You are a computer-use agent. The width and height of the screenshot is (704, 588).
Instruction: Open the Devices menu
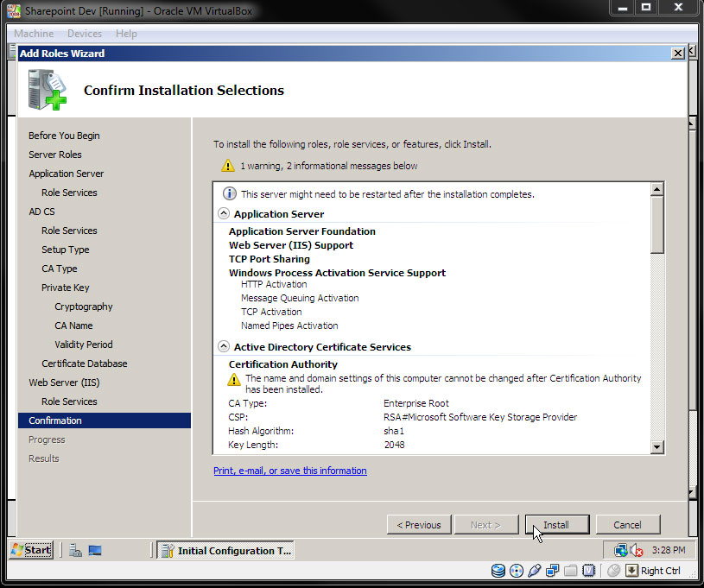coord(85,34)
